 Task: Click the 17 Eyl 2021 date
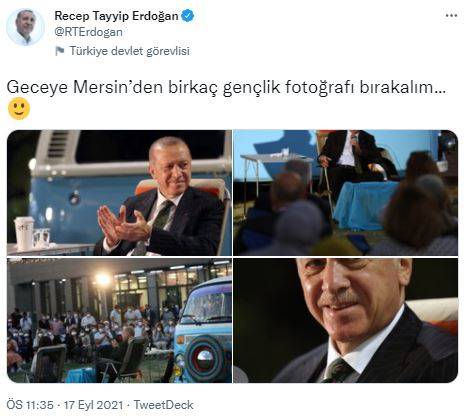point(94,405)
